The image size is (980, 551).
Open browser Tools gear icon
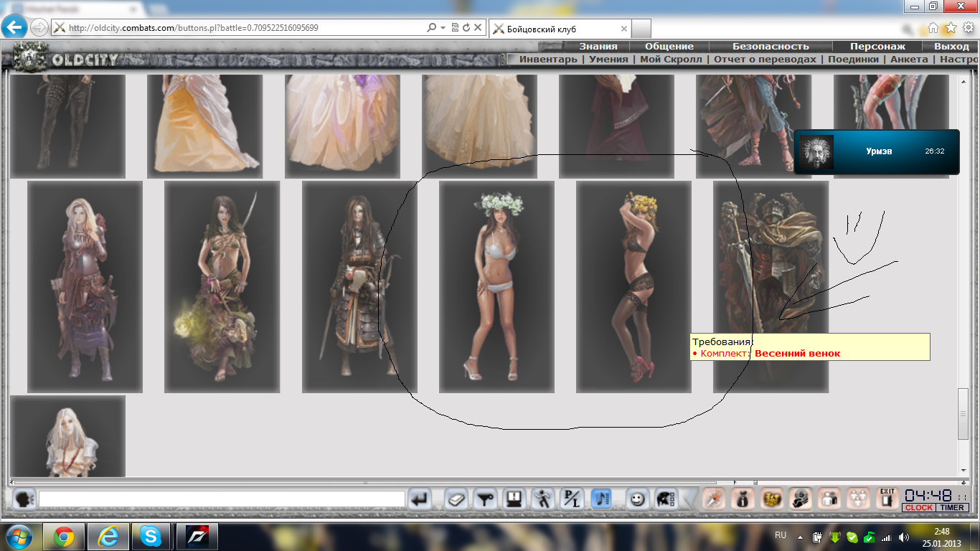coord(968,28)
